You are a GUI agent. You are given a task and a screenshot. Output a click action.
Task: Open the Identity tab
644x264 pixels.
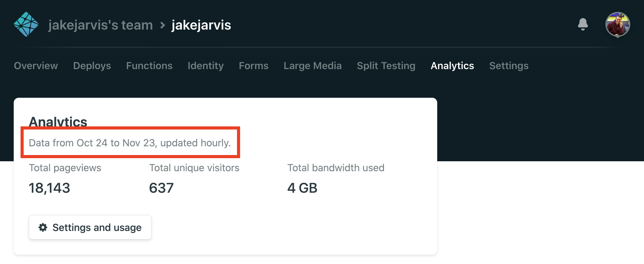206,66
